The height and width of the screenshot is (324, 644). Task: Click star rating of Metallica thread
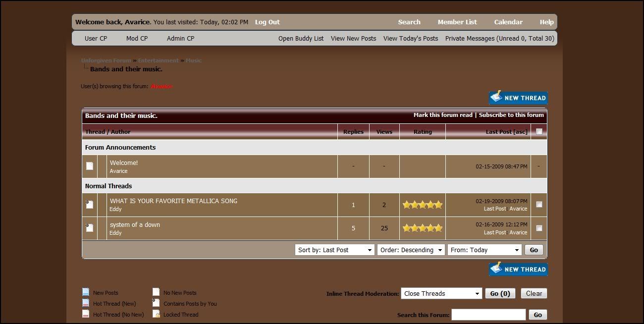[x=422, y=205]
